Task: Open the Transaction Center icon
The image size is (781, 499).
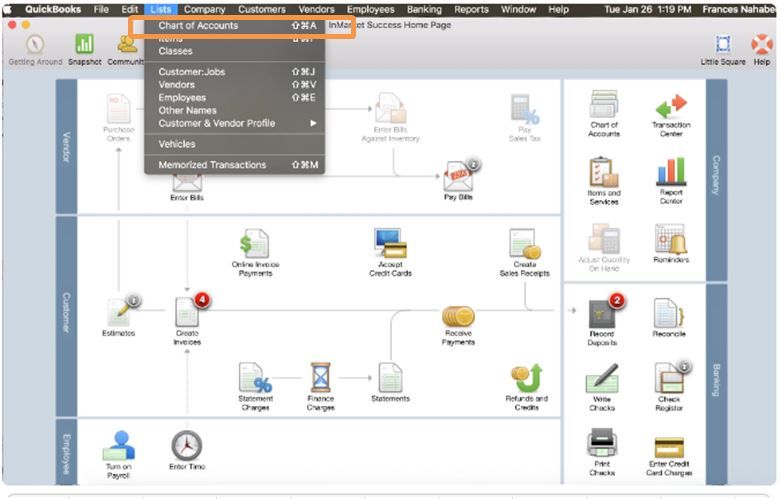Action: pos(671,106)
